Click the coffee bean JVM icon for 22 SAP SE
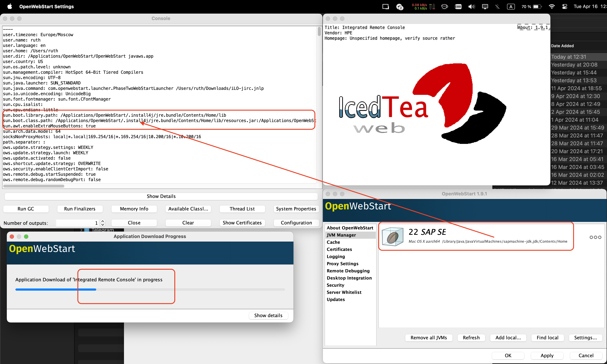The height and width of the screenshot is (364, 607). coord(393,236)
